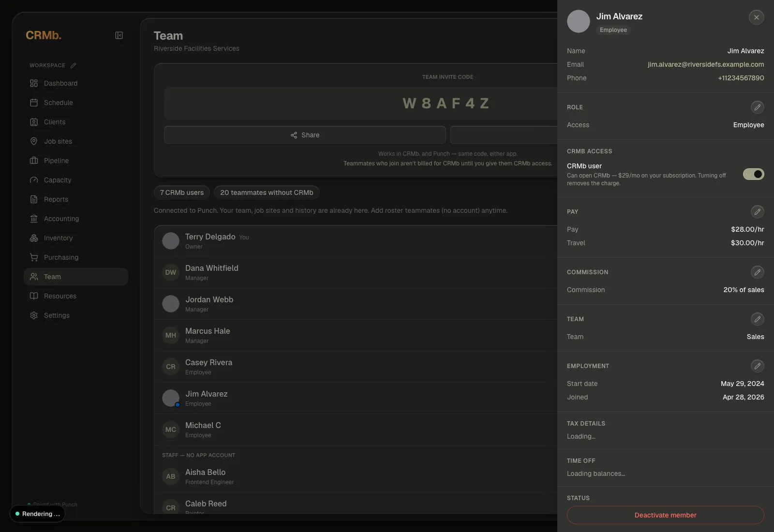Click the Resources book icon

point(34,296)
